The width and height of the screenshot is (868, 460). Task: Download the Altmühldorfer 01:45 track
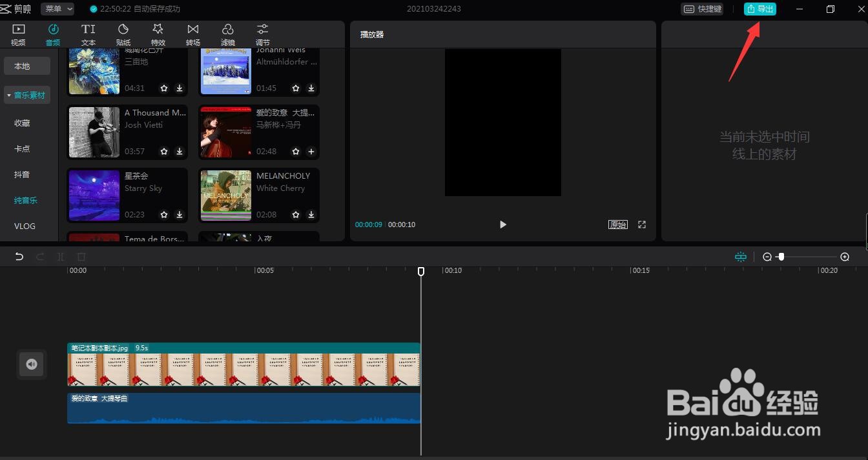[311, 88]
